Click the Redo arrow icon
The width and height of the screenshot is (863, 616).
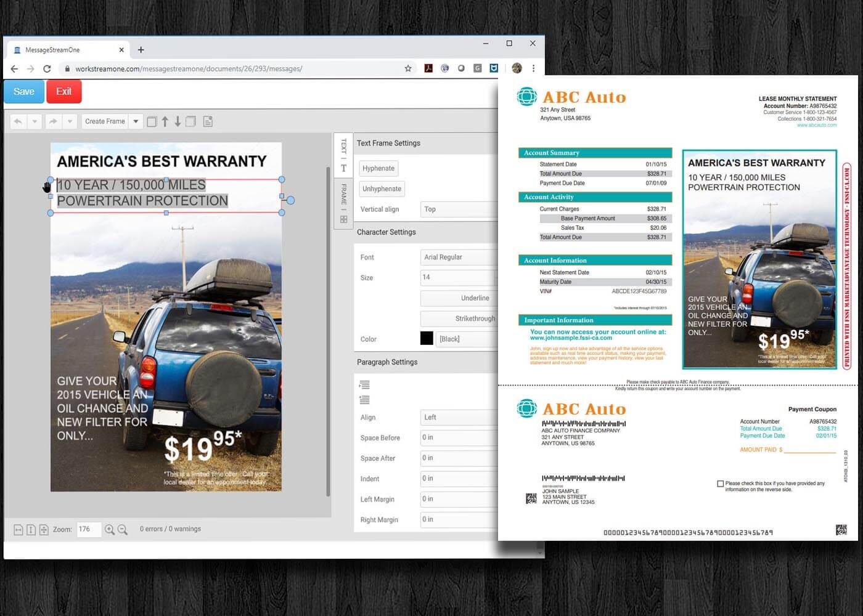(52, 121)
